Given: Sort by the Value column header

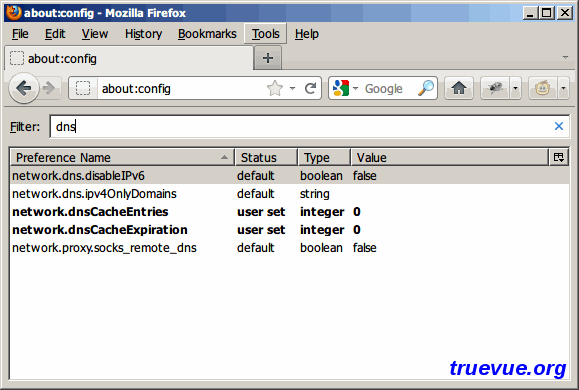Looking at the screenshot, I should click(x=449, y=158).
